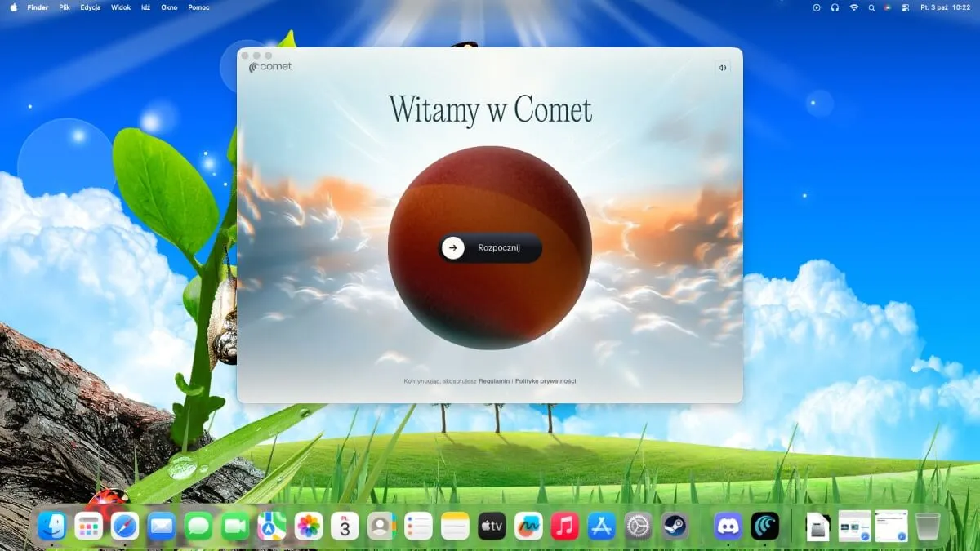Open Control Center from menu bar
Screen dimensions: 980x551
(x=905, y=7)
